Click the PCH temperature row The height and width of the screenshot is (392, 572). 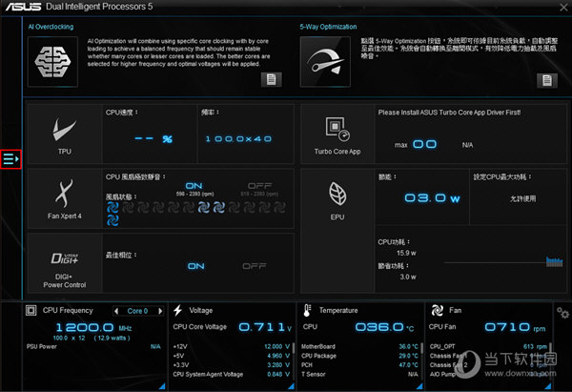click(x=359, y=365)
